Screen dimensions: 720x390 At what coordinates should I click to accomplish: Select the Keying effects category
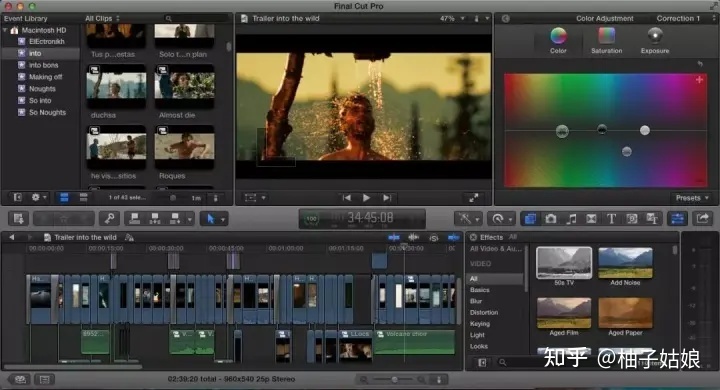pos(480,323)
